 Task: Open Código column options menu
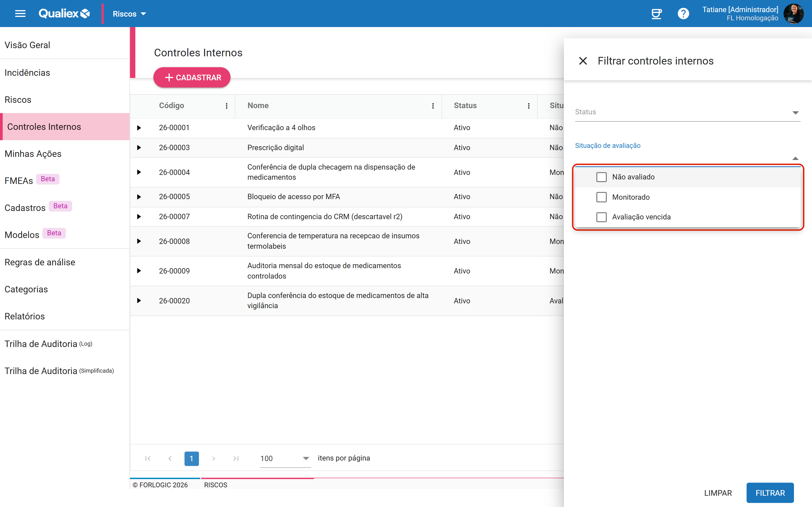[x=226, y=106]
